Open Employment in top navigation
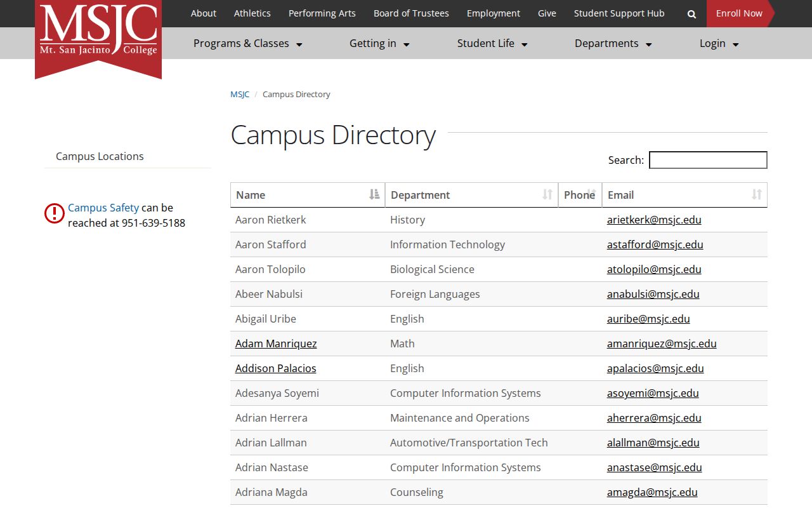Image resolution: width=812 pixels, height=508 pixels. [494, 13]
